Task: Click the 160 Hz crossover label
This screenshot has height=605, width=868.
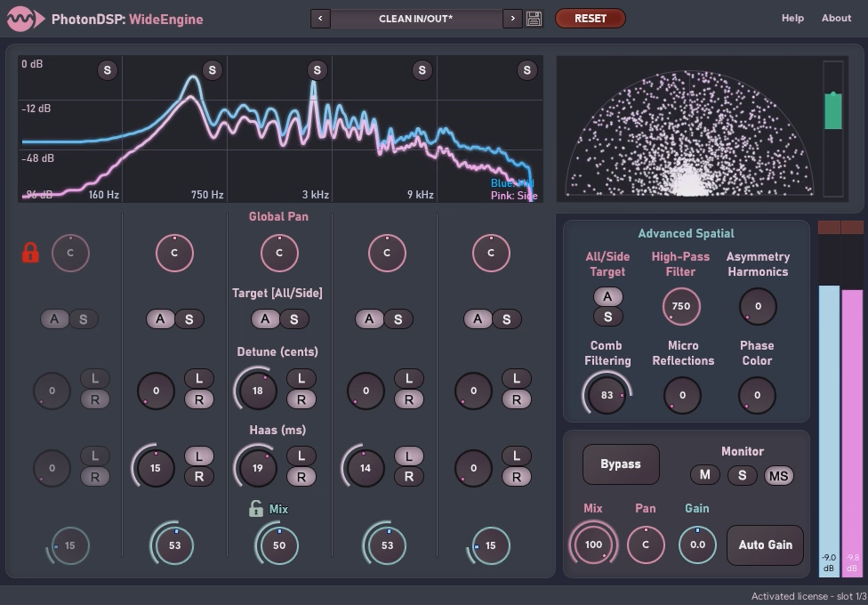Action: 103,195
